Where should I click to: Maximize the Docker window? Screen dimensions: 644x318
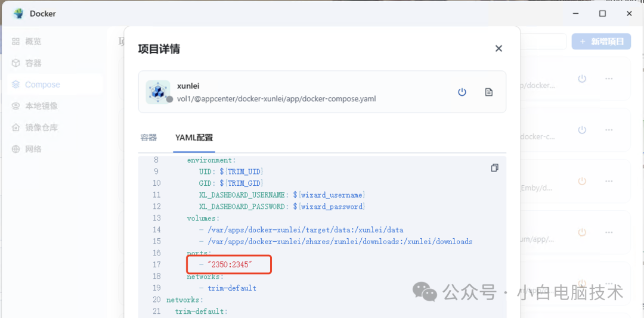click(602, 14)
